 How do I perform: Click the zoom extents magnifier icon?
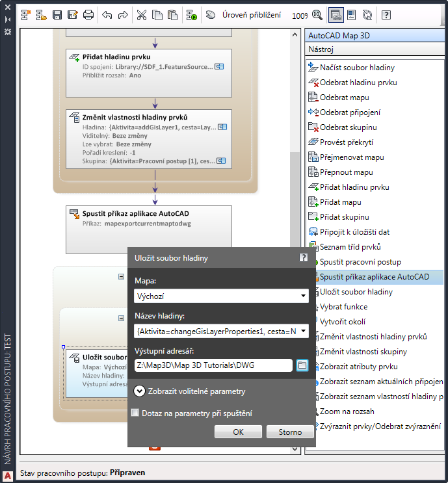pyautogui.click(x=317, y=15)
